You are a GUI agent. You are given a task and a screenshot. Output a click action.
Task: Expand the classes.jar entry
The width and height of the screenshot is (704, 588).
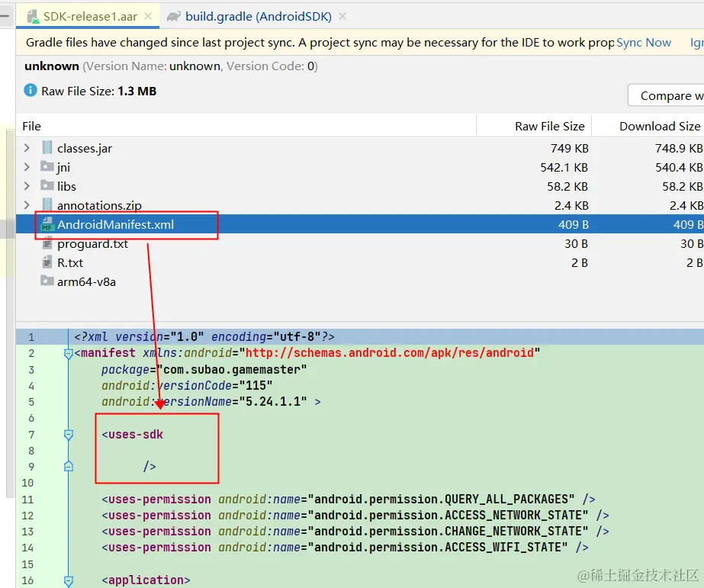pyautogui.click(x=27, y=148)
